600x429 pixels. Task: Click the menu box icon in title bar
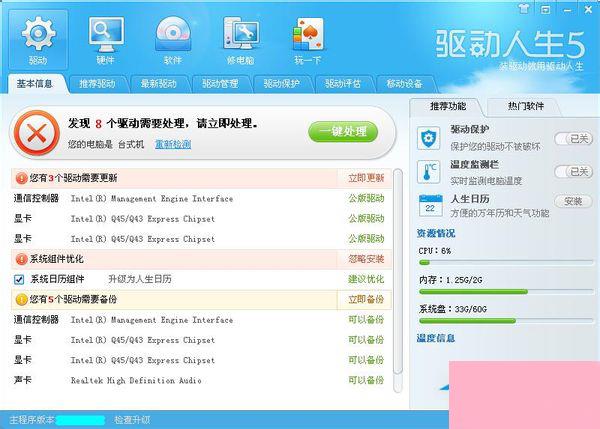point(545,9)
